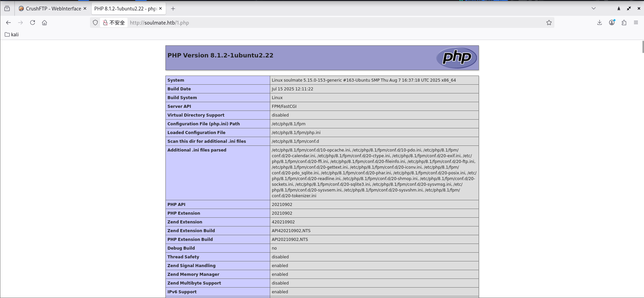Close the PHP info tab
The image size is (644, 298).
tap(160, 9)
